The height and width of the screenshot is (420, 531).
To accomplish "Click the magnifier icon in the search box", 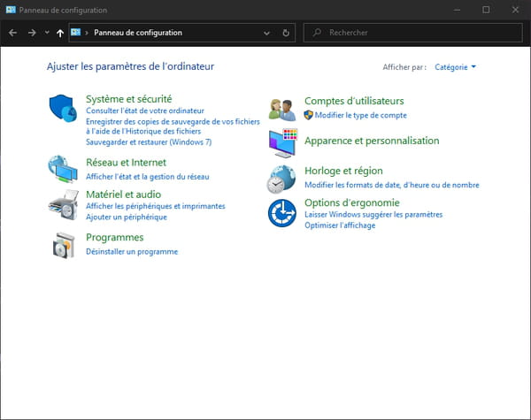I will pos(317,33).
